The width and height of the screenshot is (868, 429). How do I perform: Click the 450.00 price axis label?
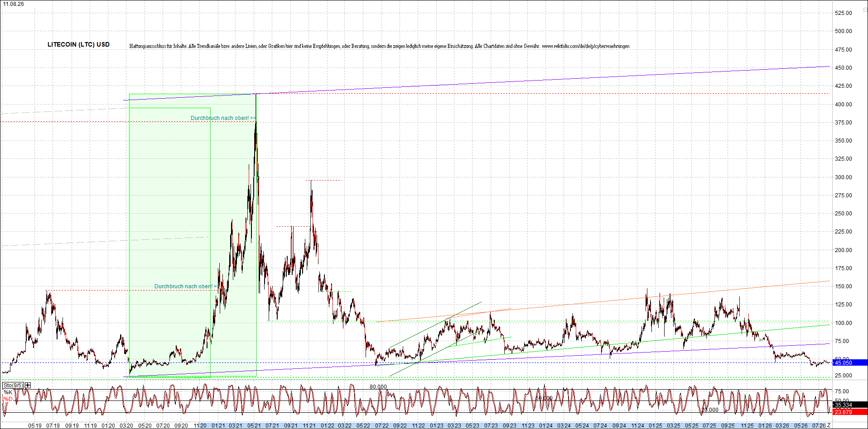844,68
